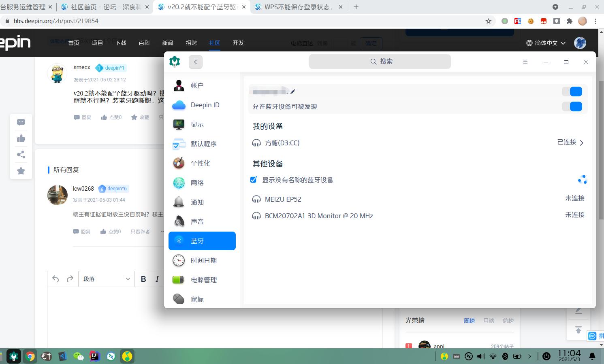
Task: Connect to MEIZU EP52 headset
Action: pyautogui.click(x=418, y=199)
